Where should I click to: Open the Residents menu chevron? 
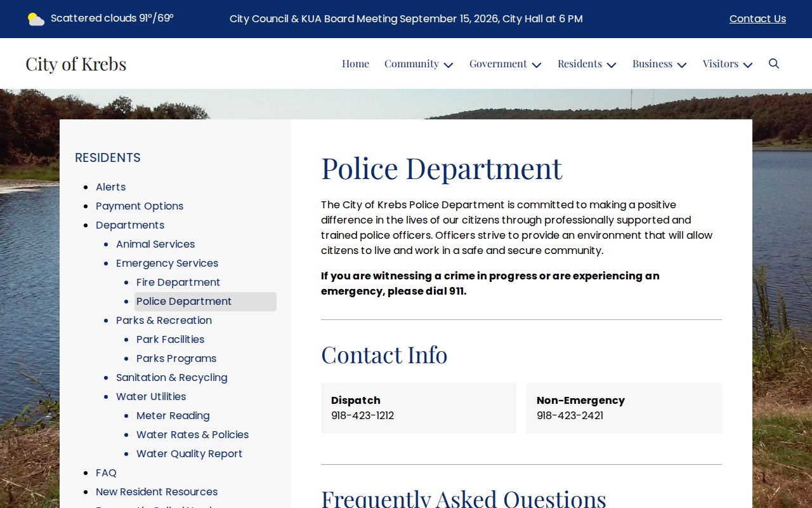pos(612,65)
